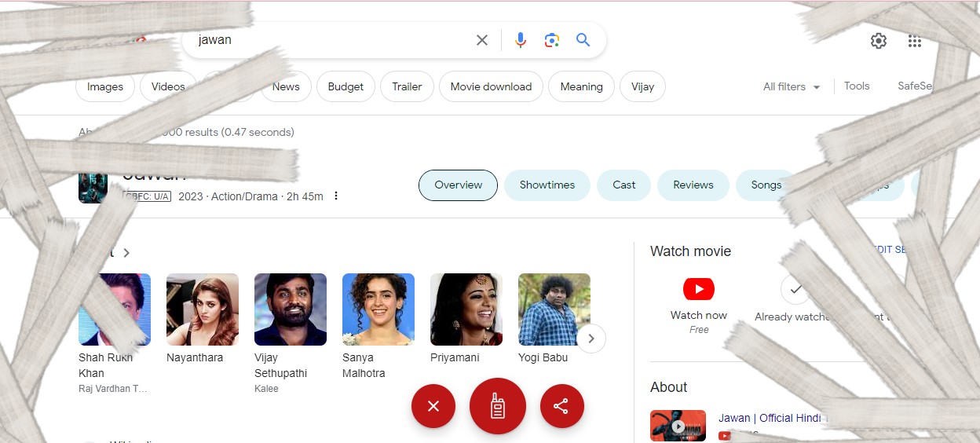This screenshot has width=980, height=443.
Task: Click the SafeSearch setting label
Action: point(915,86)
